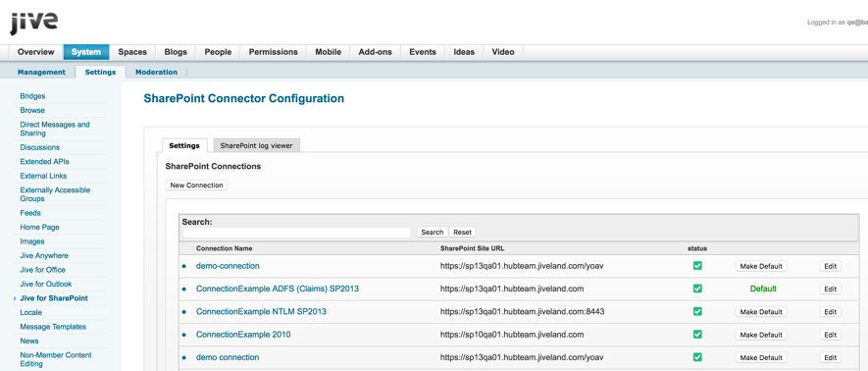Edit ConnectionExample 2010 connection

pos(831,335)
